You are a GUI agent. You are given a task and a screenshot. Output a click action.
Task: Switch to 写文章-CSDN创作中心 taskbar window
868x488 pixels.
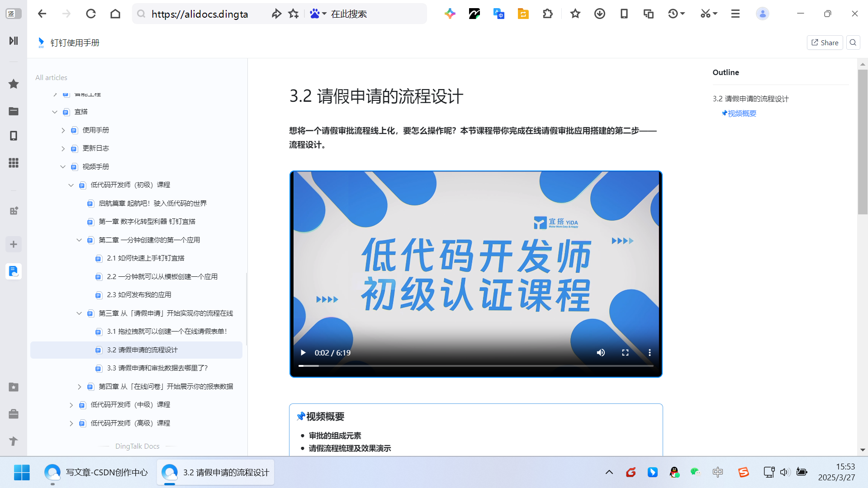[x=96, y=472]
